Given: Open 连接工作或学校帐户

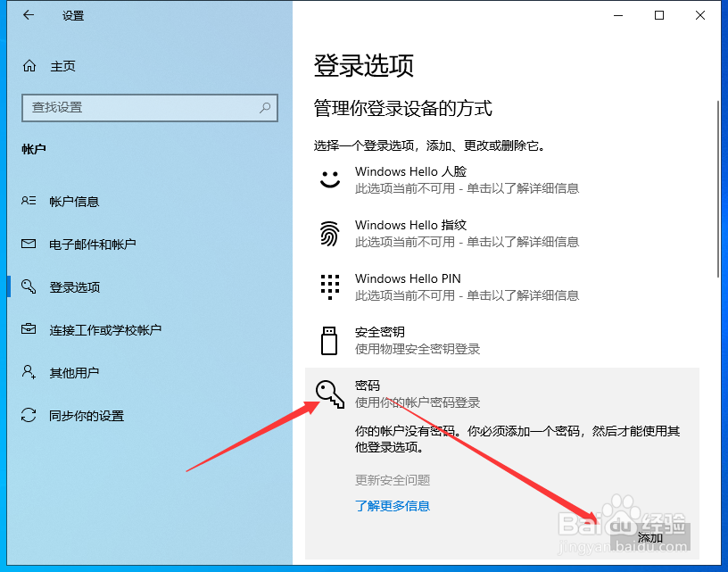Looking at the screenshot, I should tap(150, 329).
